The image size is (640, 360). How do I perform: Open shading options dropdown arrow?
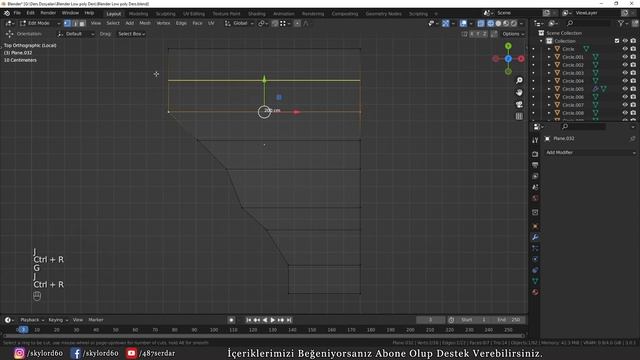pos(521,23)
